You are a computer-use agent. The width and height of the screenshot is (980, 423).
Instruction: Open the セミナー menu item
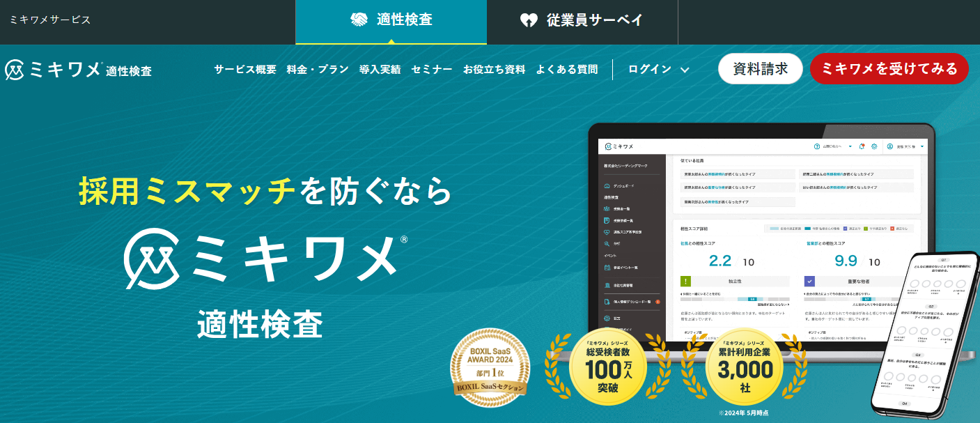click(432, 70)
